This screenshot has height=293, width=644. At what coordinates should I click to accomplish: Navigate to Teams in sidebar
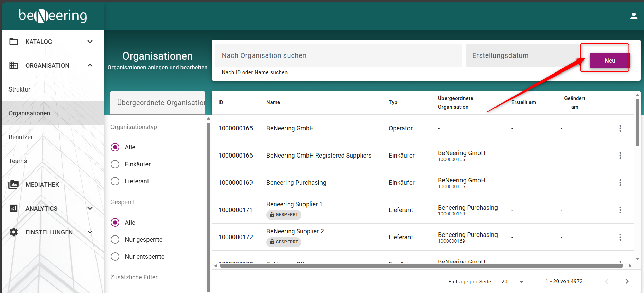(x=18, y=161)
